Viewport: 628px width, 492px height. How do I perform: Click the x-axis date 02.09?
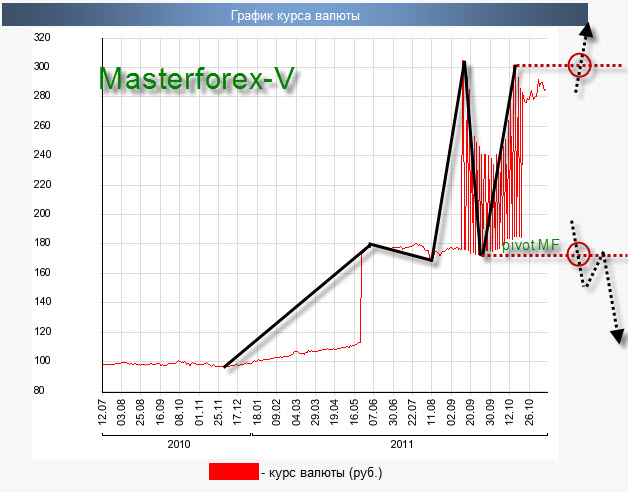click(x=451, y=412)
